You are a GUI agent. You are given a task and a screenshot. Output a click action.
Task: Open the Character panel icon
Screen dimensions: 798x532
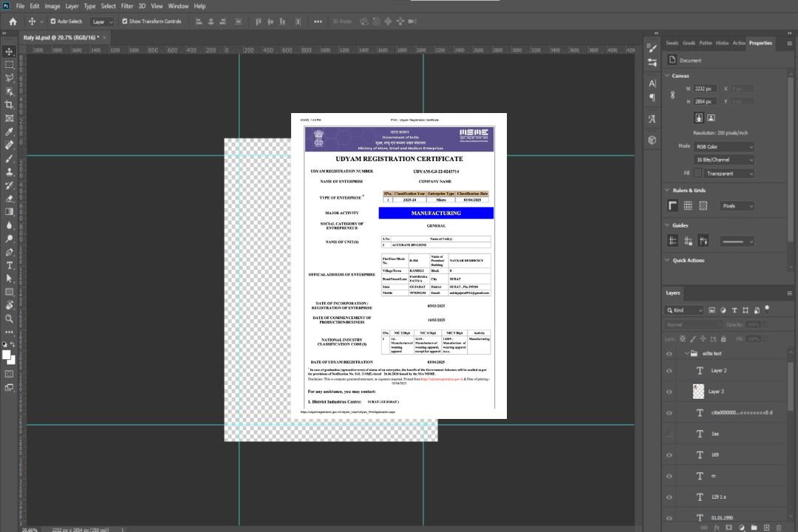point(652,83)
